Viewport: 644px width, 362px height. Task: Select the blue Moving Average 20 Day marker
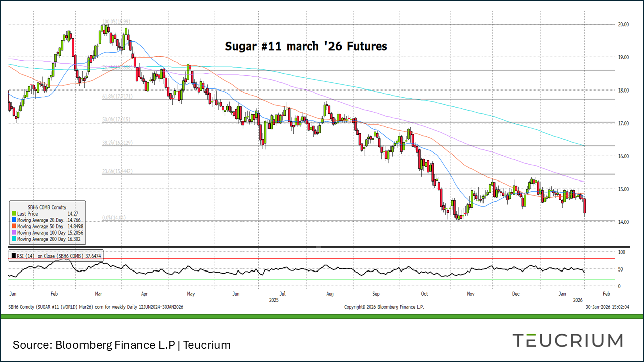click(x=14, y=220)
